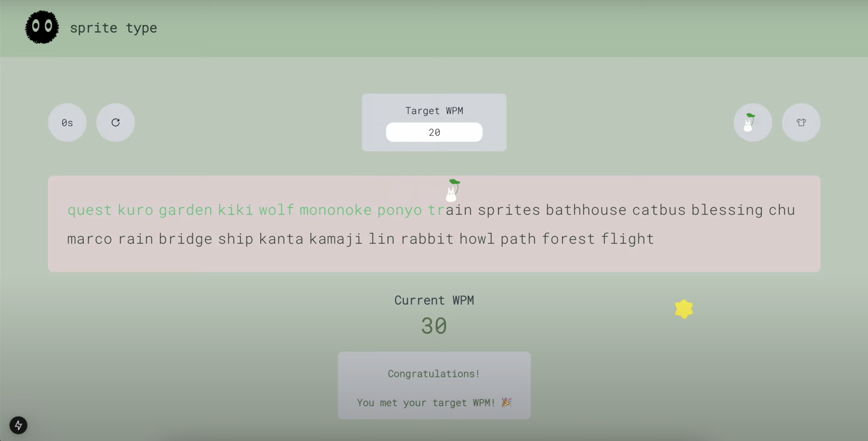This screenshot has width=868, height=441.
Task: Click the word 'mononoke' in typed text
Action: pyautogui.click(x=335, y=210)
